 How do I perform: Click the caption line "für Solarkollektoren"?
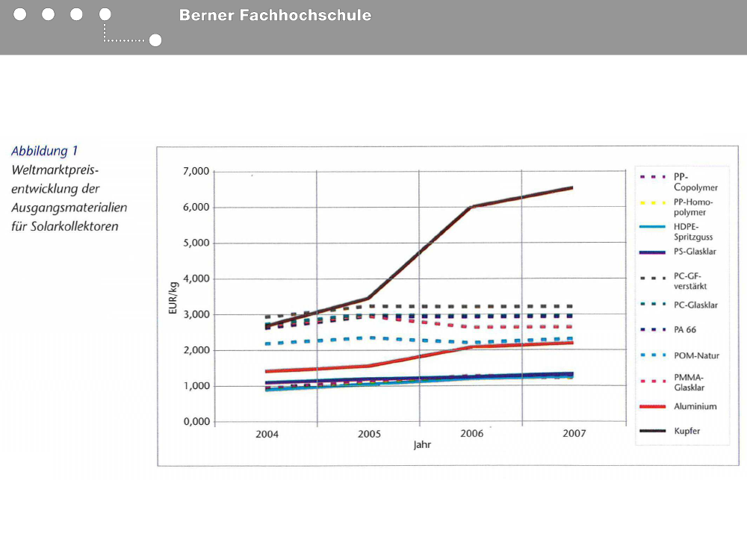click(x=65, y=226)
